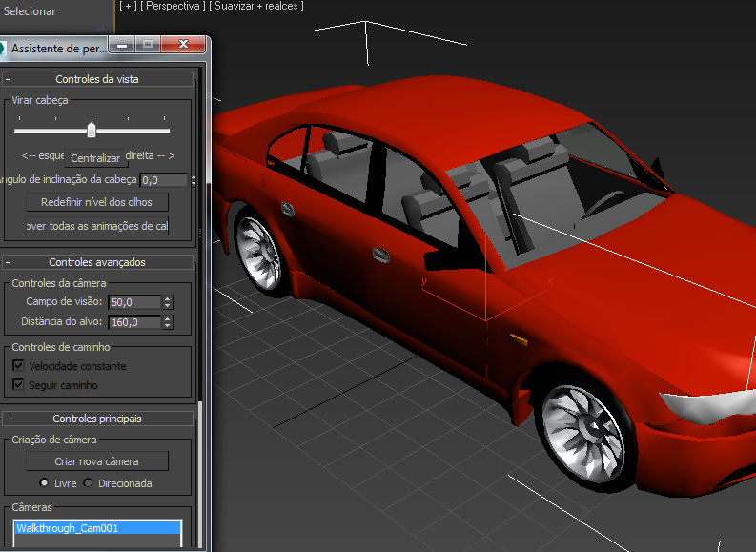Viewport: 756px width, 552px height.
Task: Increase the Campo de visão spinner
Action: coord(167,299)
